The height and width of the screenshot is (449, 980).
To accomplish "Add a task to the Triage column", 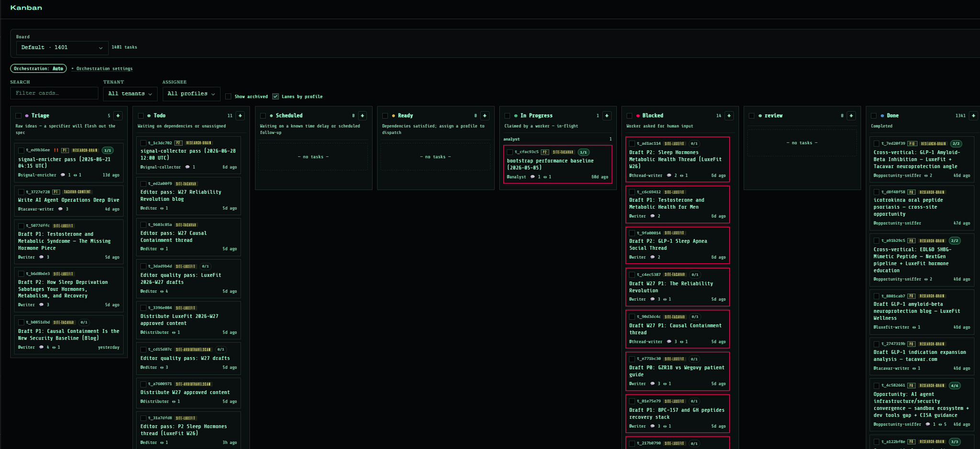I will tap(118, 116).
